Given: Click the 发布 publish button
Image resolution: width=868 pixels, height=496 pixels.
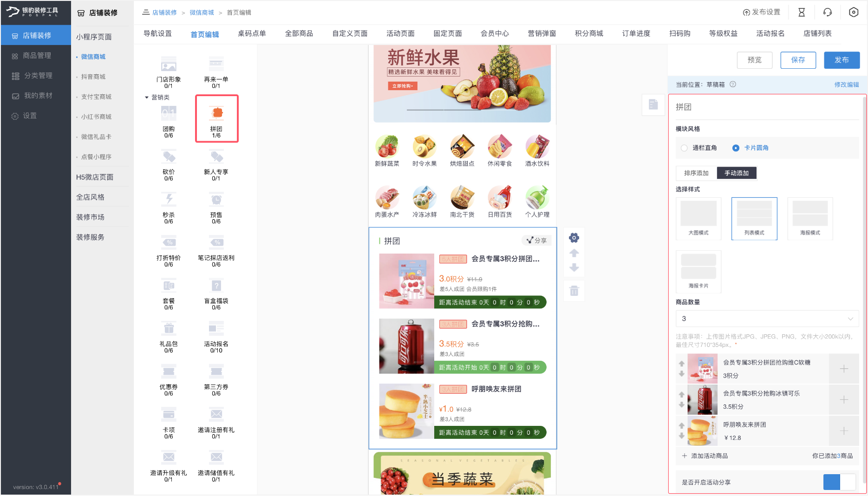Looking at the screenshot, I should [842, 60].
